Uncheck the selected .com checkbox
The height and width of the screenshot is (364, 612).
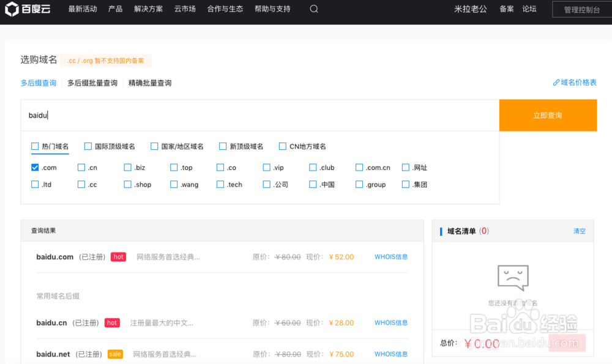coord(35,167)
